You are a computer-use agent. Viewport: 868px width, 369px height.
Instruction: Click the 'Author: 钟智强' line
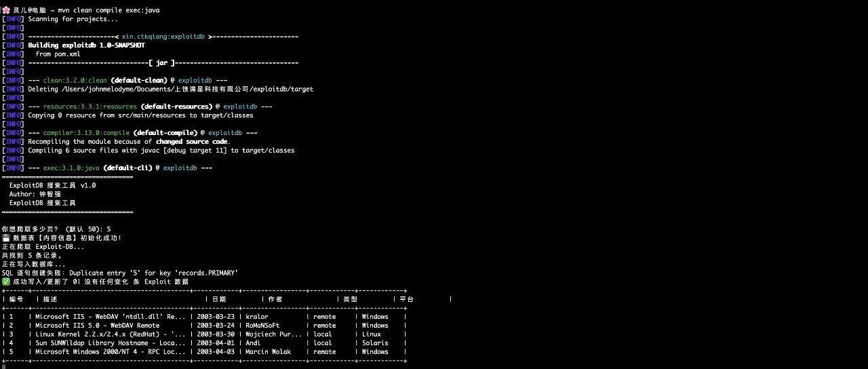tap(35, 194)
